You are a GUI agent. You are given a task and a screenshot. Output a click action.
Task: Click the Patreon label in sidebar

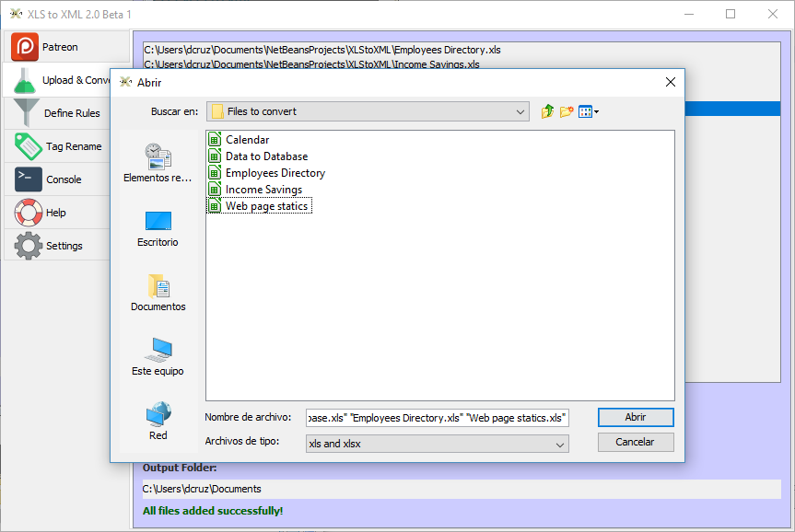pyautogui.click(x=60, y=47)
